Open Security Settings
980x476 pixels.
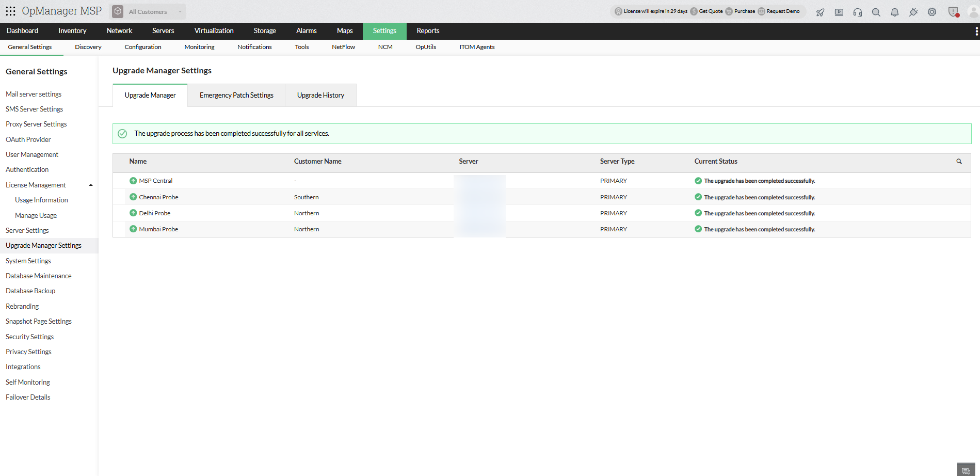click(29, 337)
